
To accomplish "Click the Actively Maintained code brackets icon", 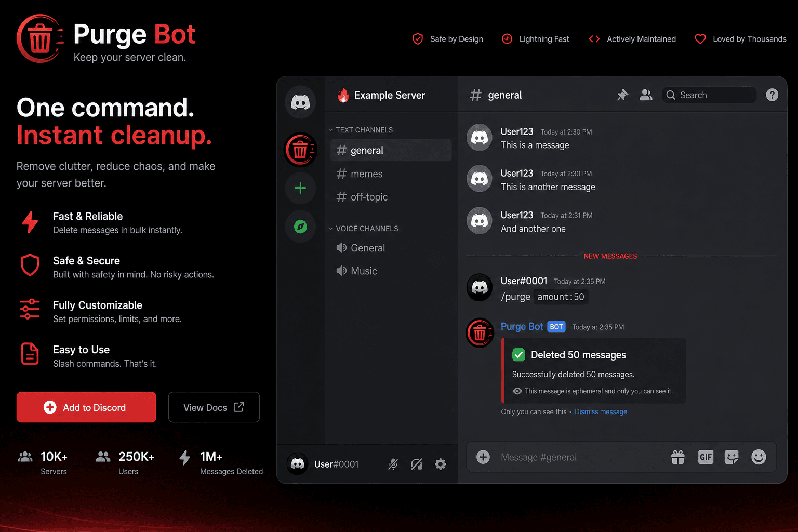I will 594,39.
